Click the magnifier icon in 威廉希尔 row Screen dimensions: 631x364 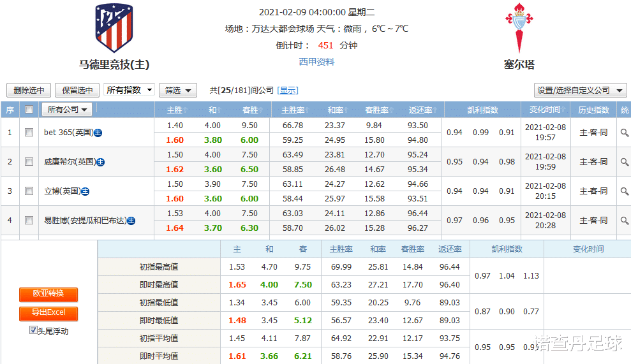(624, 162)
